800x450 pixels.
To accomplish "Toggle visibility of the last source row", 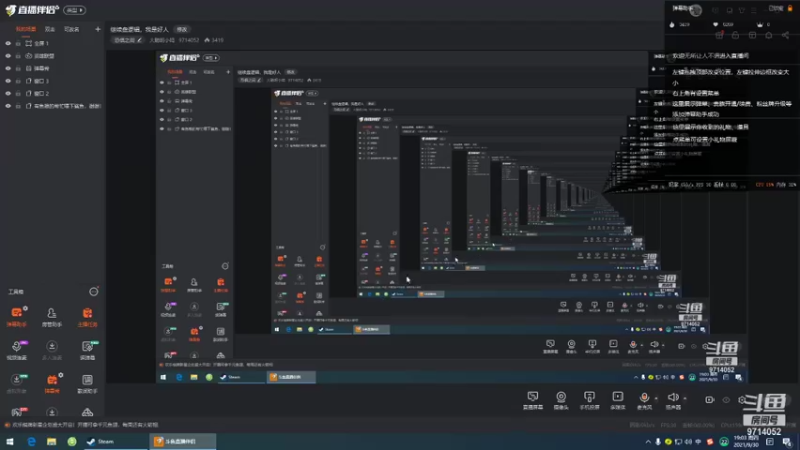I will [8, 106].
